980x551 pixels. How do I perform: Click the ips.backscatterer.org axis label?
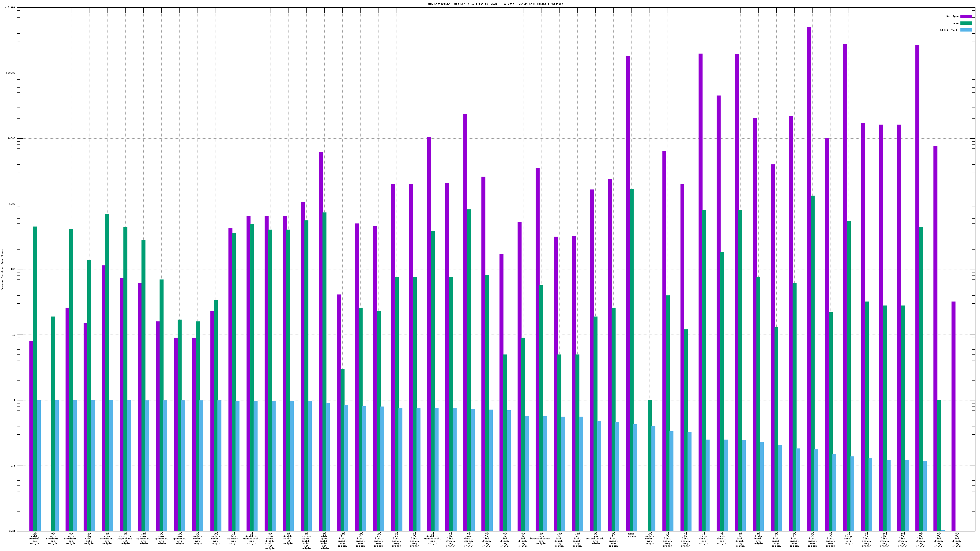pyautogui.click(x=541, y=538)
